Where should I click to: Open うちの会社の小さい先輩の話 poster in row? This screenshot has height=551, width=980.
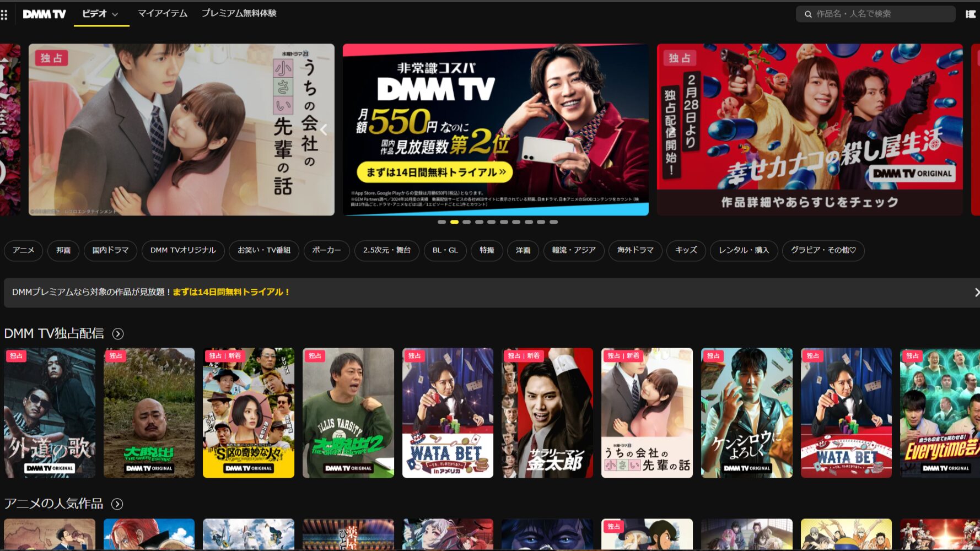click(647, 413)
